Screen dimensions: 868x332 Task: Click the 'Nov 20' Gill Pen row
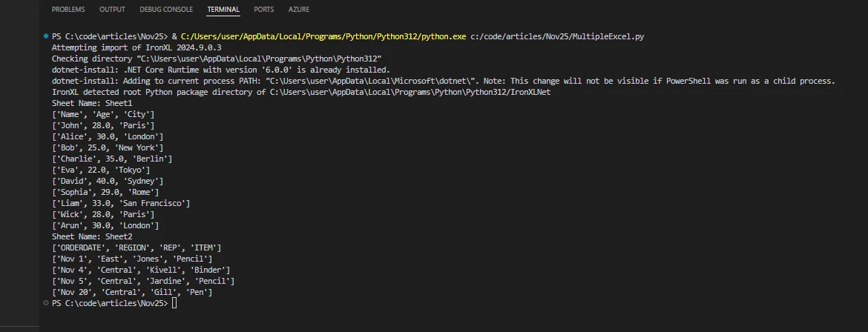[x=132, y=292]
